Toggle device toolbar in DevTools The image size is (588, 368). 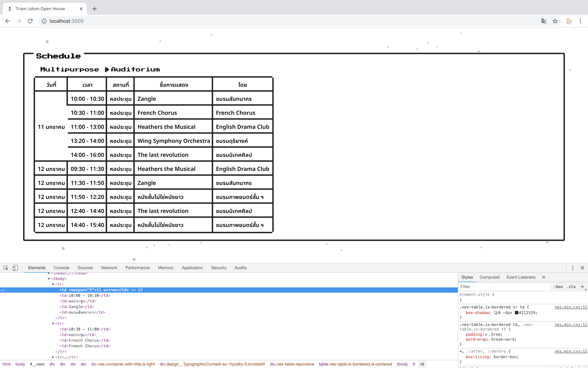point(15,268)
